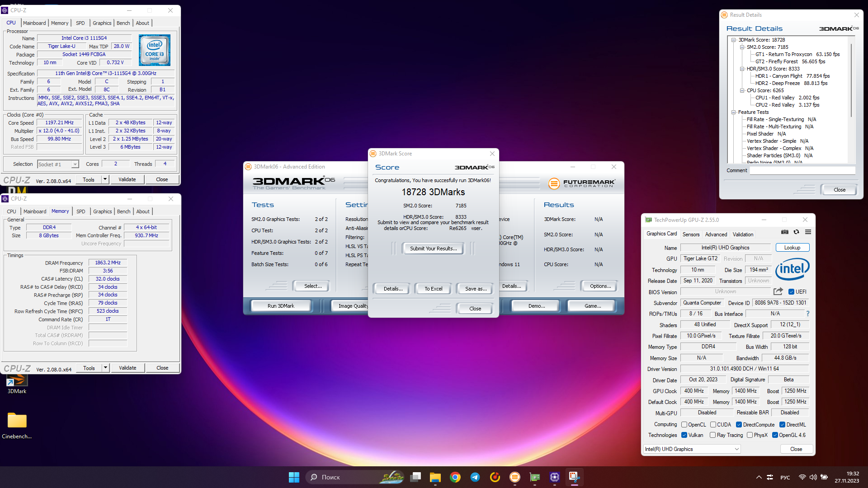Open the 3DMark desktop shortcut
868x488 pixels.
click(x=17, y=385)
